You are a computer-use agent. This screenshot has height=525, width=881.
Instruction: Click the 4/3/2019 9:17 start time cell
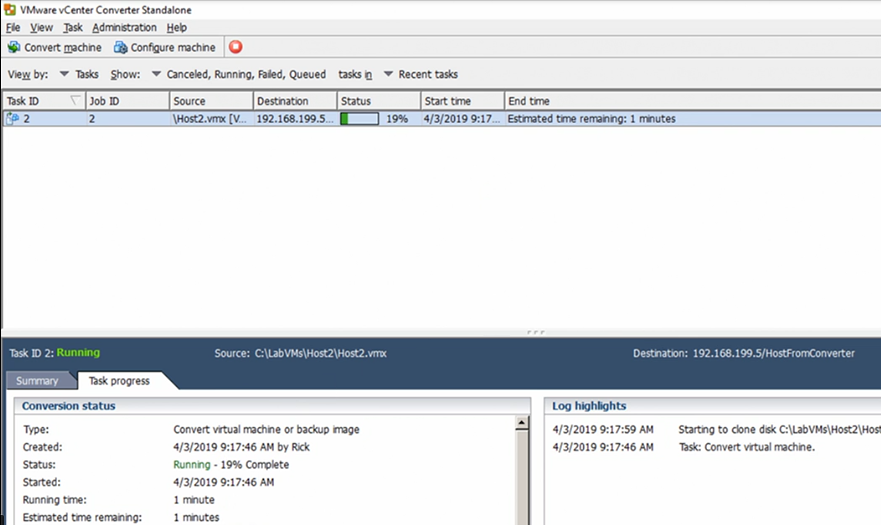(462, 119)
